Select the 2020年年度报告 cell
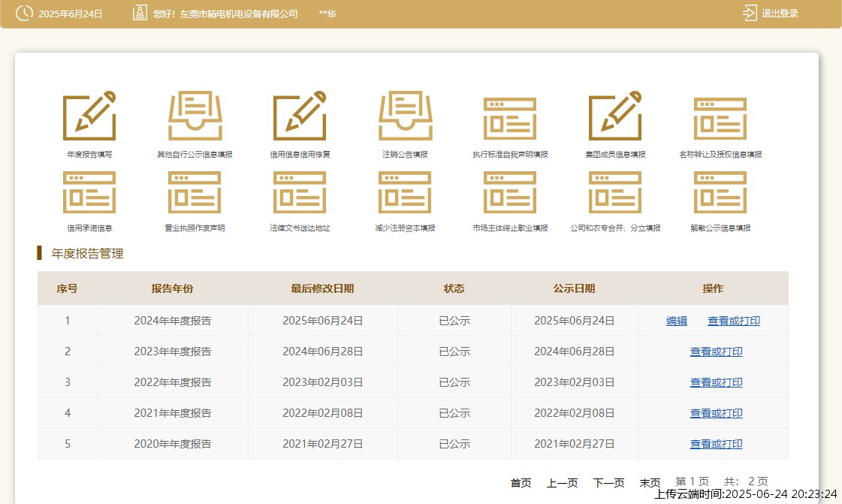Viewport: 842px width, 504px height. 173,444
